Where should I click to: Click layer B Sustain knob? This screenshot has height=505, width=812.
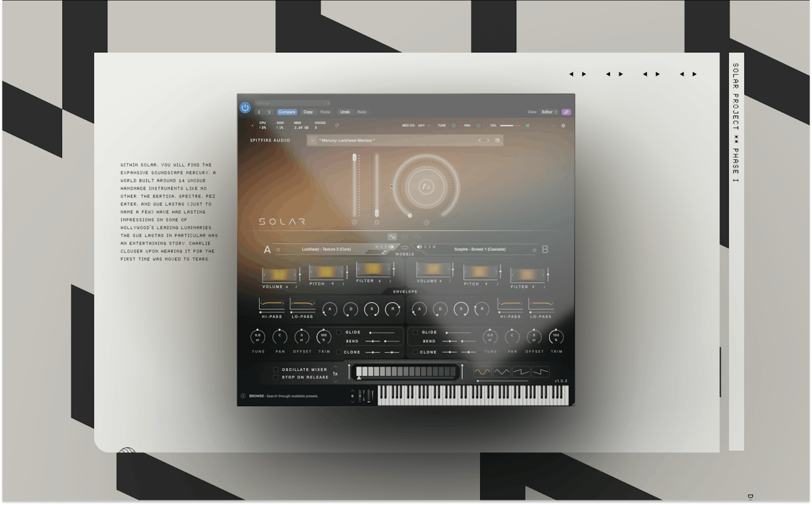461,309
